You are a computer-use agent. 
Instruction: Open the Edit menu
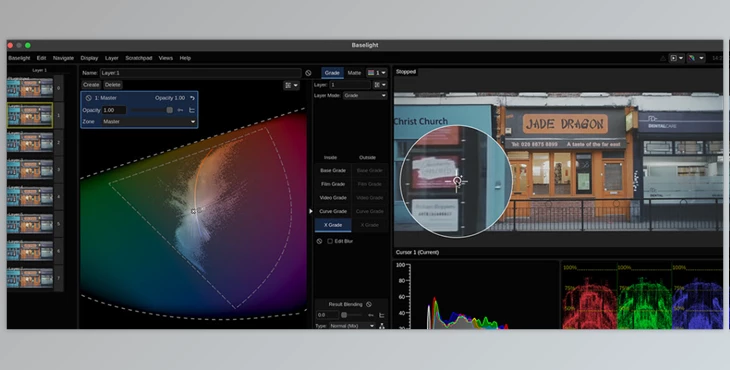41,58
